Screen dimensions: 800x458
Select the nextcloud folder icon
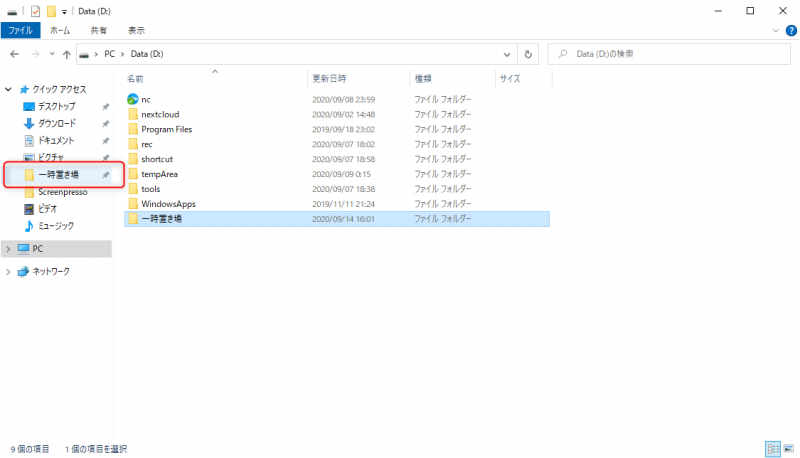pos(133,114)
